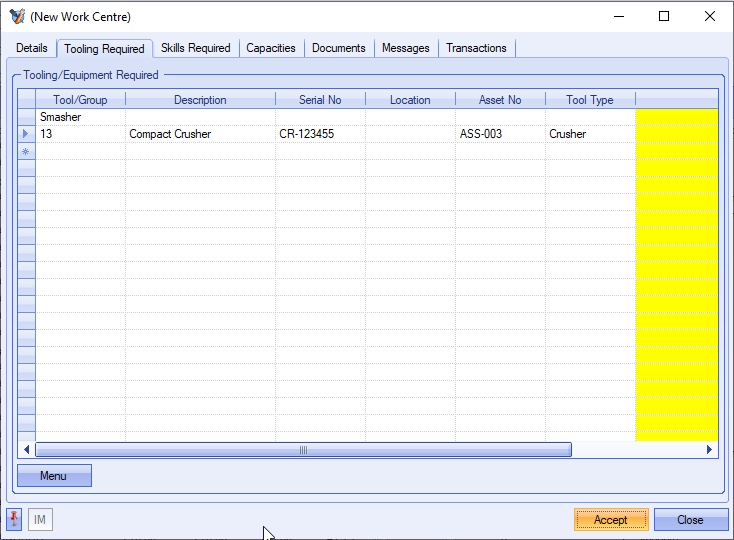Click the red pin icon at bottom left
Image resolution: width=734 pixels, height=540 pixels.
[15, 519]
